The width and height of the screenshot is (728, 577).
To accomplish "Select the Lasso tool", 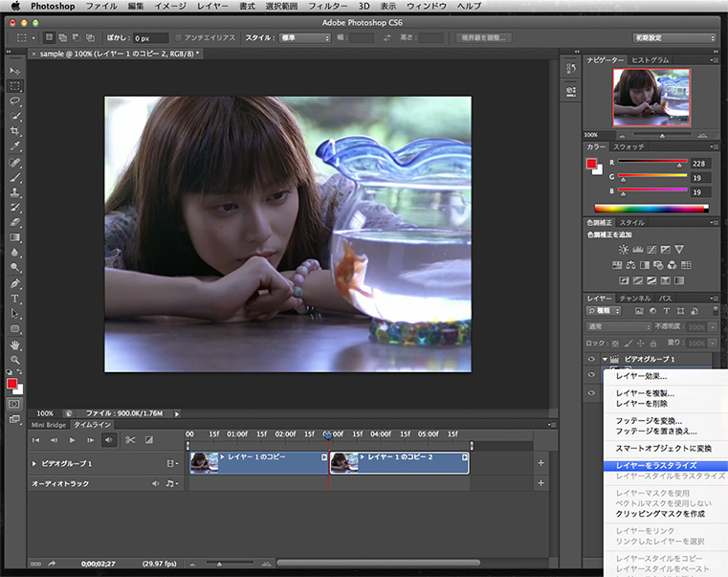I will coord(15,101).
